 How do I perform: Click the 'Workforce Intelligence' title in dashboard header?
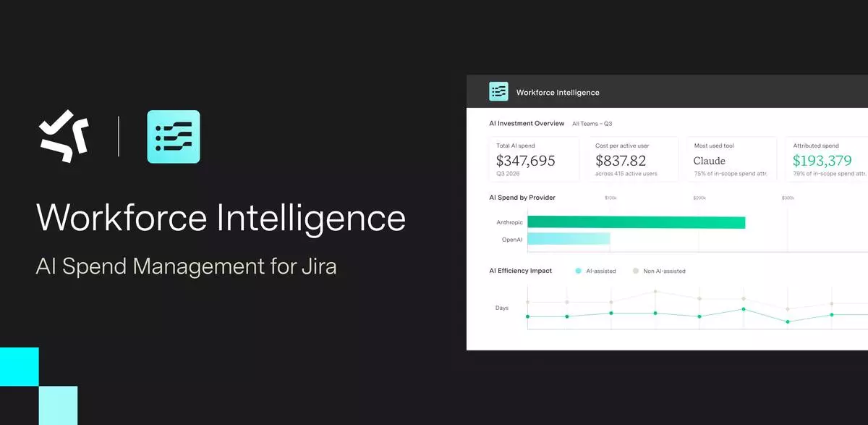click(x=558, y=93)
